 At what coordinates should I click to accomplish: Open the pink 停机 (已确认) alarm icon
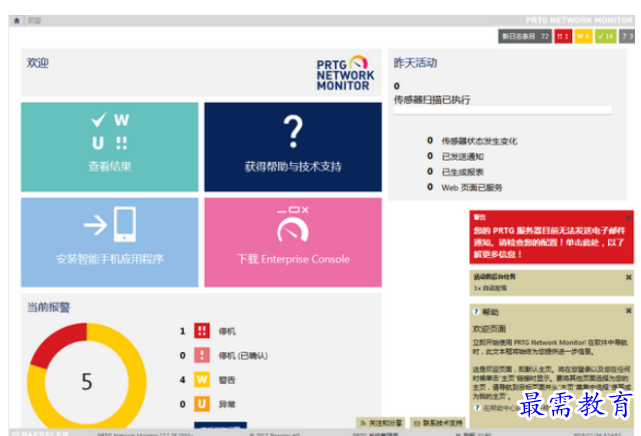tap(202, 356)
